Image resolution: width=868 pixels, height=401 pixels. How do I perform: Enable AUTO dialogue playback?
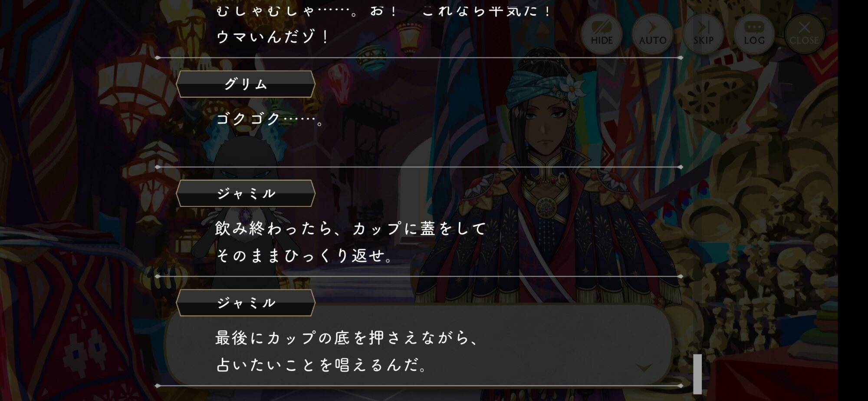[x=652, y=33]
